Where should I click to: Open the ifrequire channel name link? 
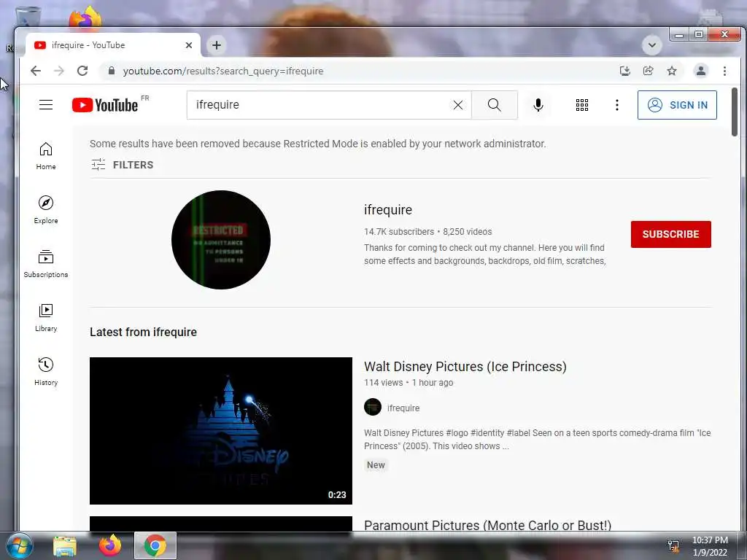[x=388, y=209]
